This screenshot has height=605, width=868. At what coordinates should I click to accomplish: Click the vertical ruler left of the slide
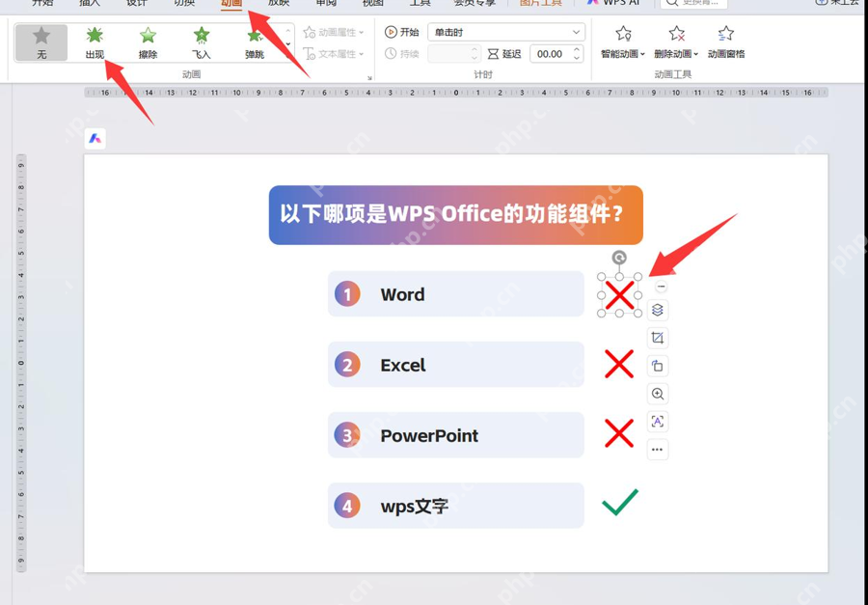pyautogui.click(x=21, y=363)
